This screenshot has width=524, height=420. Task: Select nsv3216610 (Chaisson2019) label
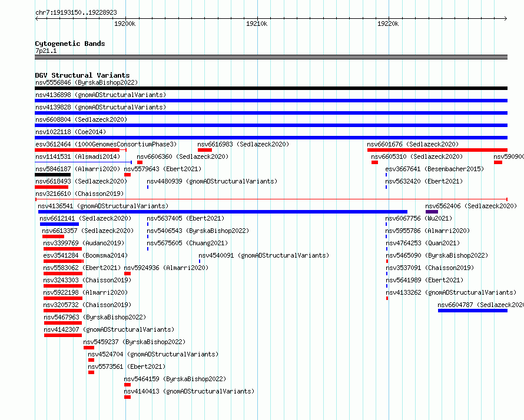(79, 194)
